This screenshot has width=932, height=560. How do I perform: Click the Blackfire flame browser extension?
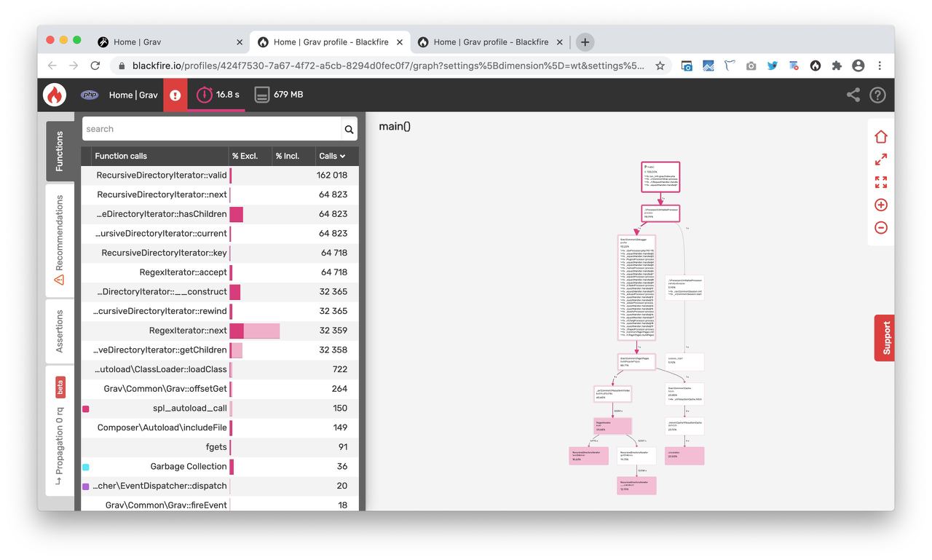tap(815, 66)
